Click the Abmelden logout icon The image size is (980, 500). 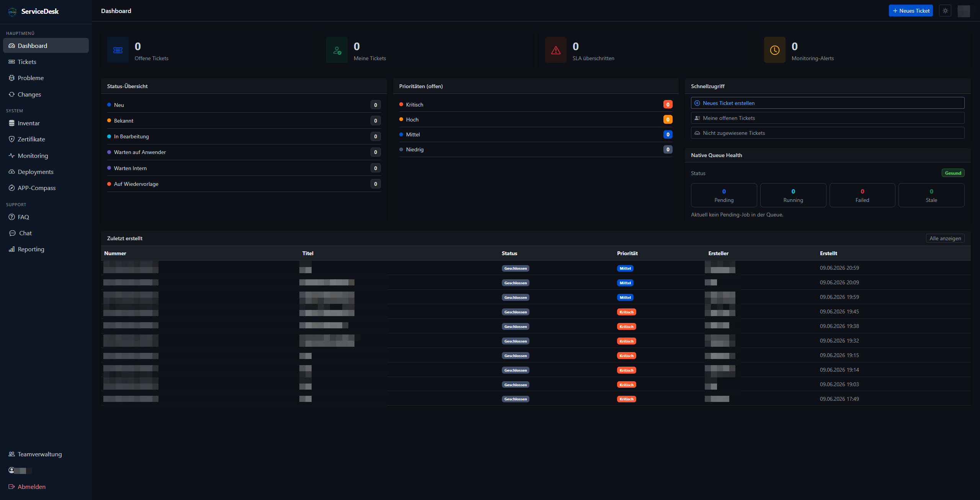(x=11, y=487)
